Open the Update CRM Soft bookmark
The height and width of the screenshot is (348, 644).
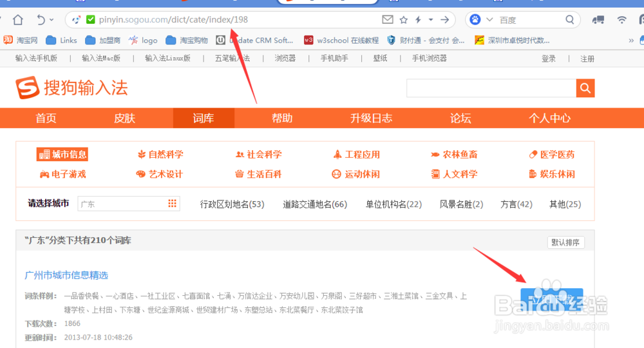coord(254,40)
